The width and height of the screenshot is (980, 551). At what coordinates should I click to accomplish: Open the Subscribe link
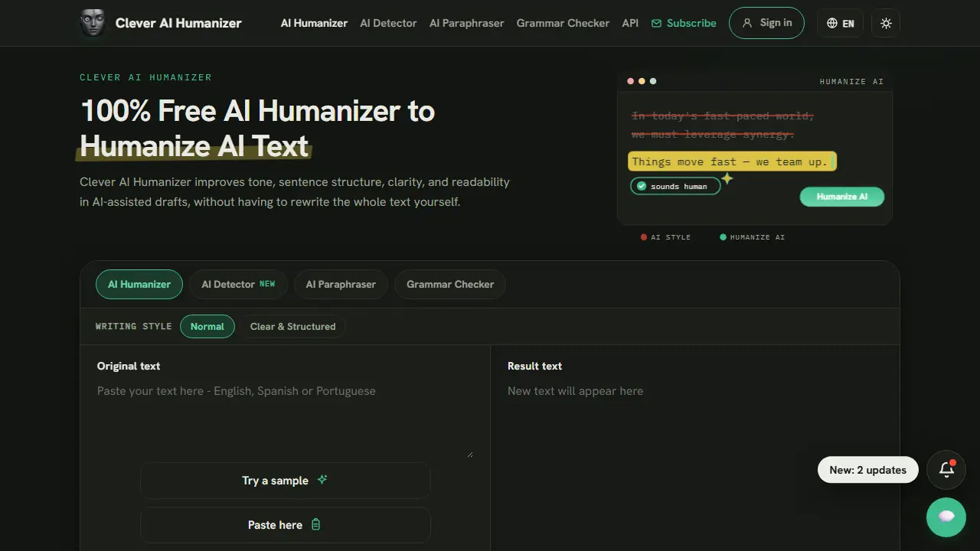(684, 23)
